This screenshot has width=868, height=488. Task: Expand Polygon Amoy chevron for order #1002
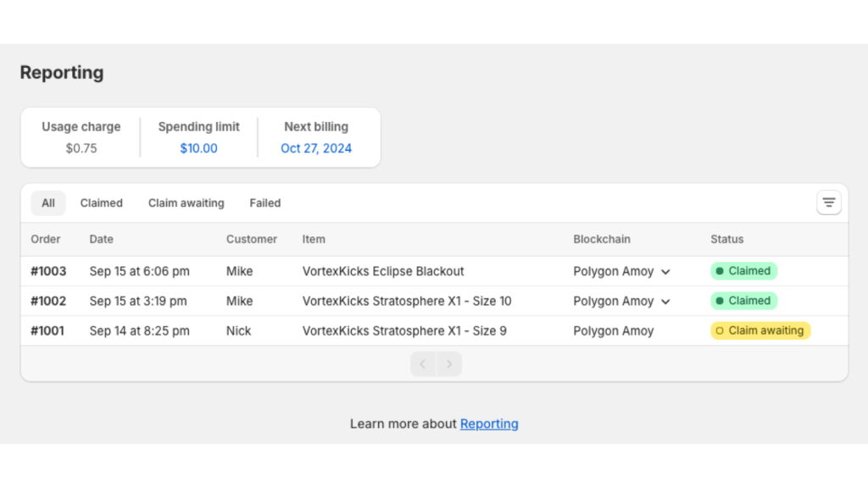[665, 302]
